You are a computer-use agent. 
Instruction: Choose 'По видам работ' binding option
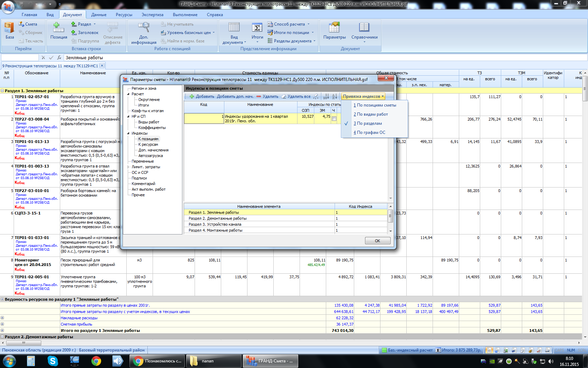[372, 114]
